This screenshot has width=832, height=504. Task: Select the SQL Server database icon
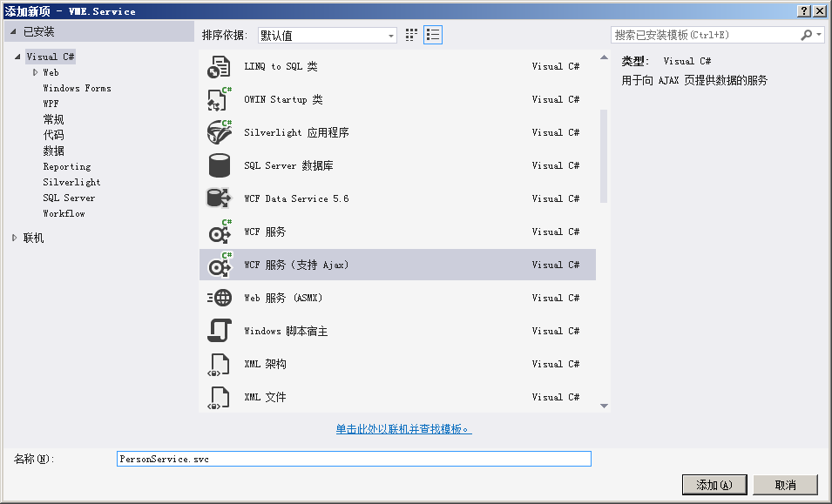pyautogui.click(x=219, y=166)
